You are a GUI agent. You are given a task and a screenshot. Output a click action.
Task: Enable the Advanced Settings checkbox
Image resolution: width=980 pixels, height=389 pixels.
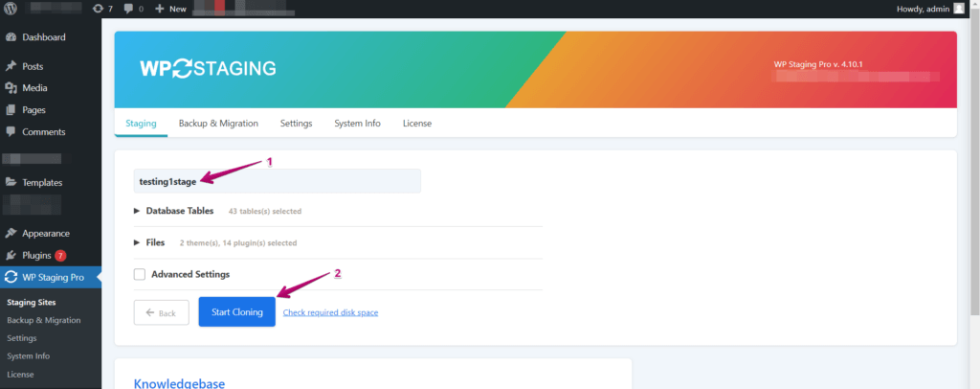coord(140,274)
